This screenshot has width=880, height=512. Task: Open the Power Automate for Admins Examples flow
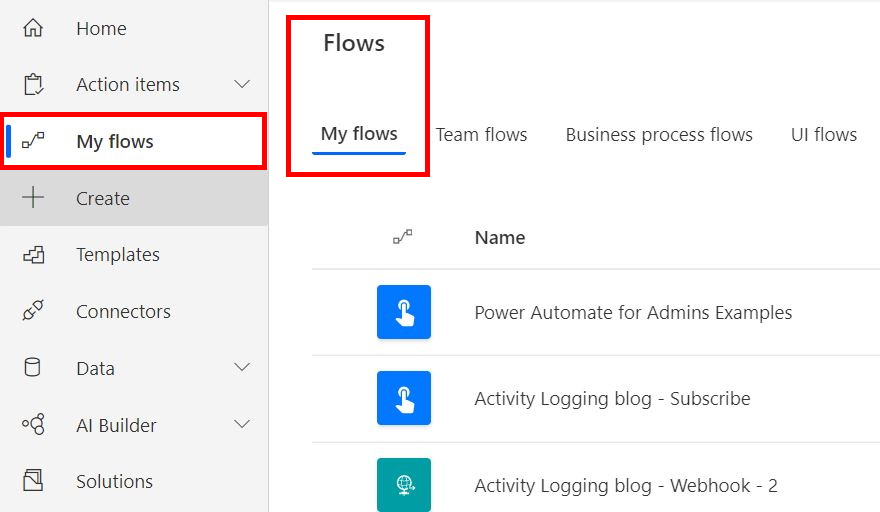tap(633, 312)
